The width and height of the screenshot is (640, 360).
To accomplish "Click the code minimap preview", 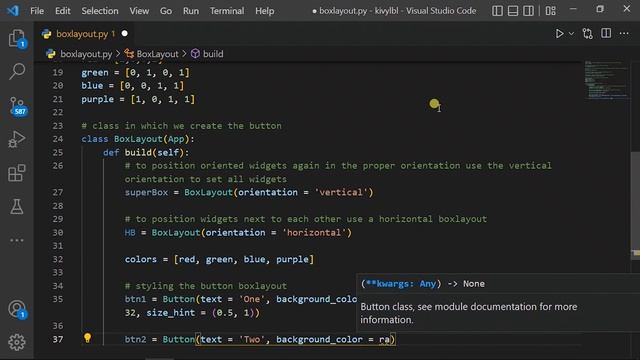I will tap(607, 80).
